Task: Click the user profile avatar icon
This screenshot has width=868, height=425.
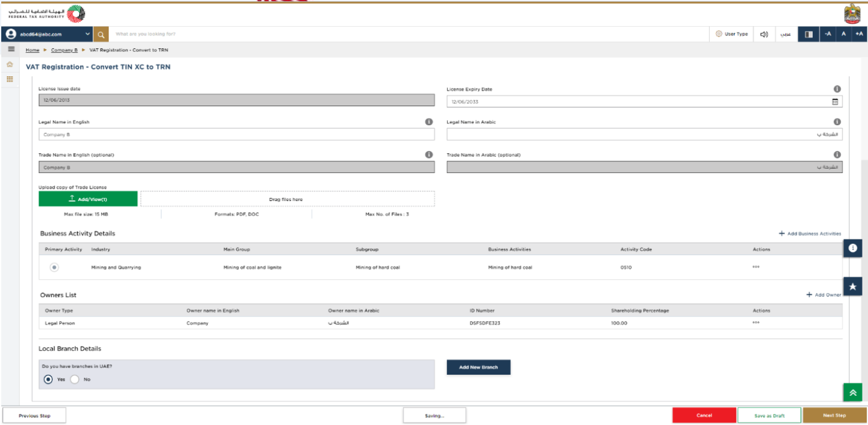Action: tap(11, 34)
